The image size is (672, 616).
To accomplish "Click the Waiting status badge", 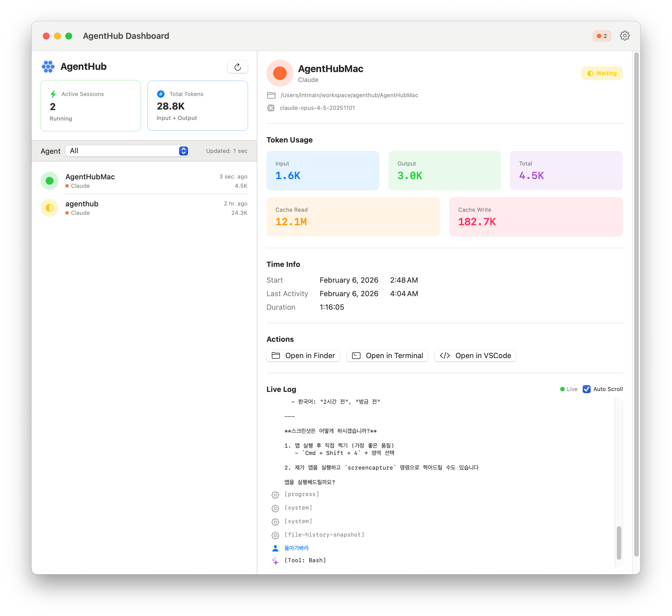I will pos(602,73).
